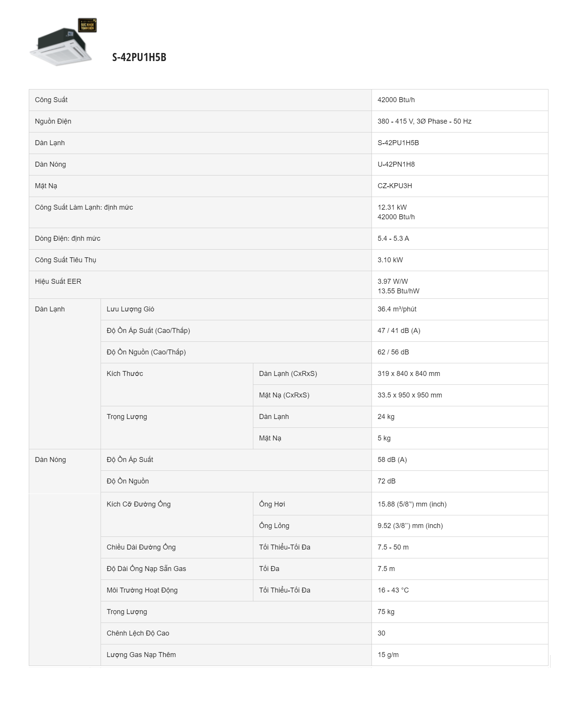Click the 9.52 (3/8'') mm liquid pipe value
This screenshot has width=588, height=702.
pos(410,526)
